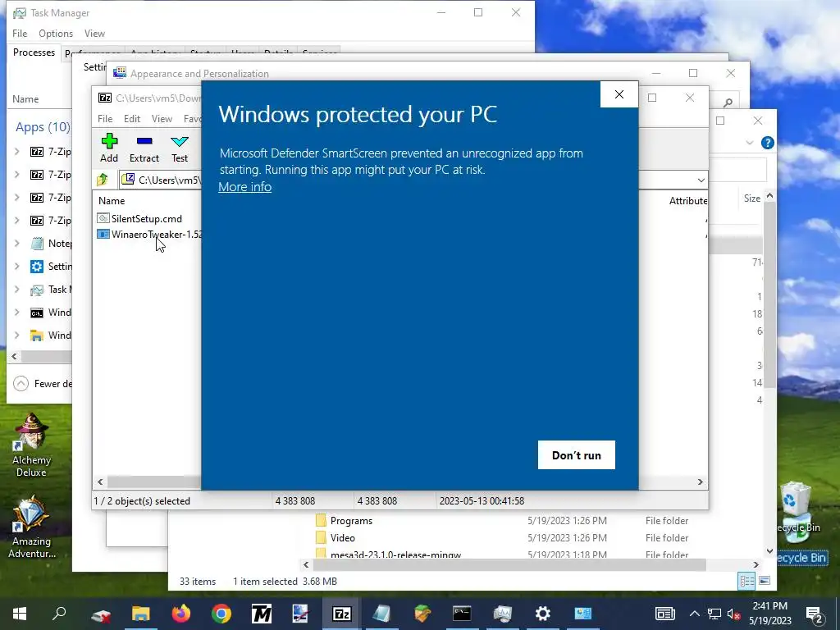Screen dimensions: 840x630
Task: Expand the fourth 7-Zip process row
Action: pyautogui.click(x=17, y=221)
